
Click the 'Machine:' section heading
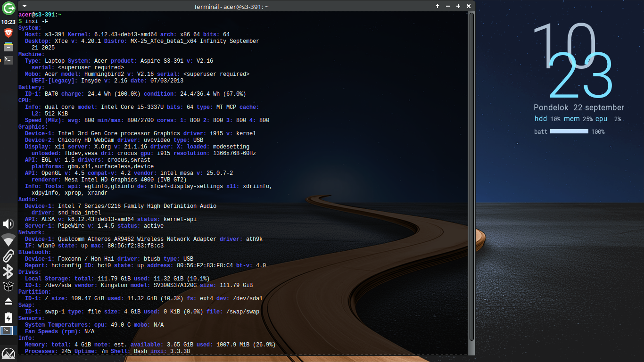pyautogui.click(x=32, y=54)
